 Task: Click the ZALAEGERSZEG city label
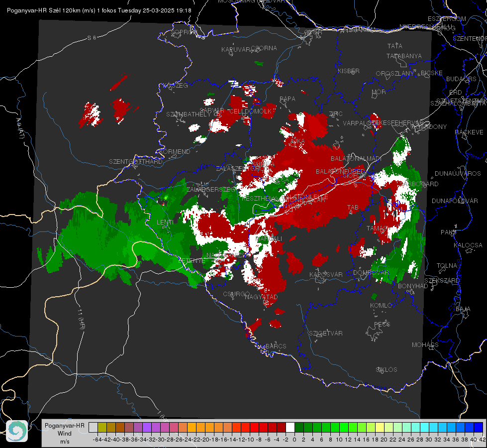pyautogui.click(x=211, y=189)
